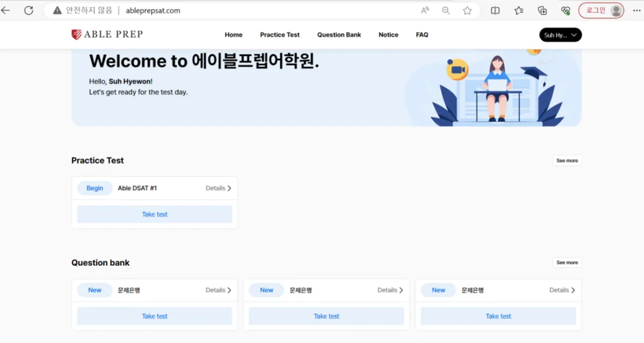Click New badge on first 문제은행 card
The image size is (644, 343).
click(94, 290)
